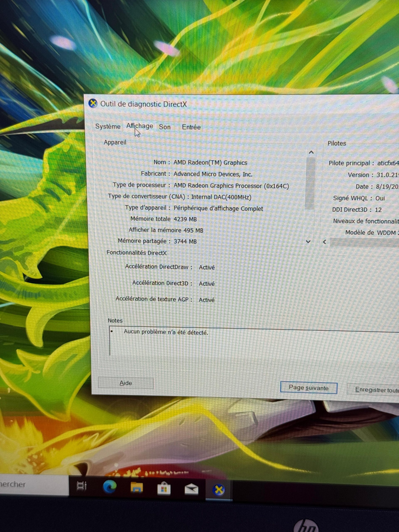399x532 pixels.
Task: Click the Appareil list scroll-up arrow
Action: coord(311,153)
